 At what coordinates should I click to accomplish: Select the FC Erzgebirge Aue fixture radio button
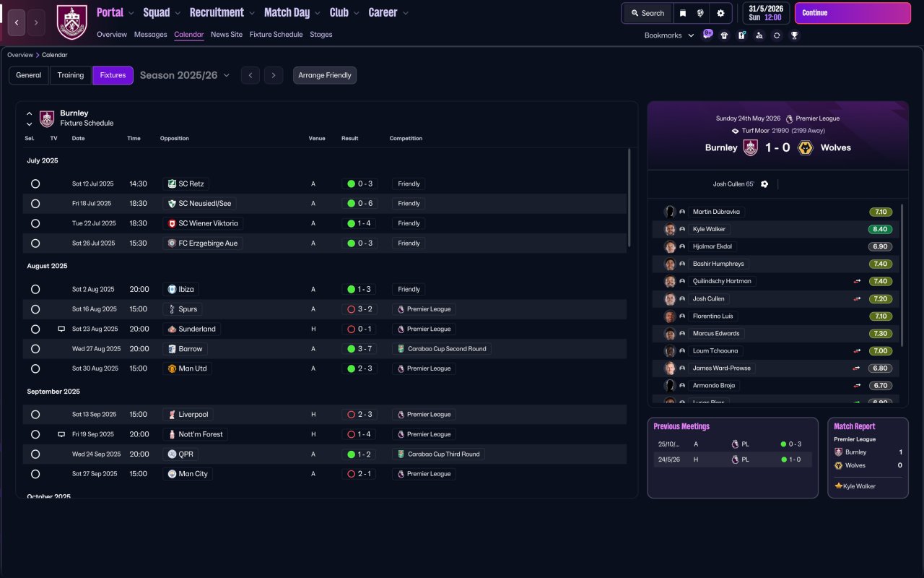[x=35, y=243]
